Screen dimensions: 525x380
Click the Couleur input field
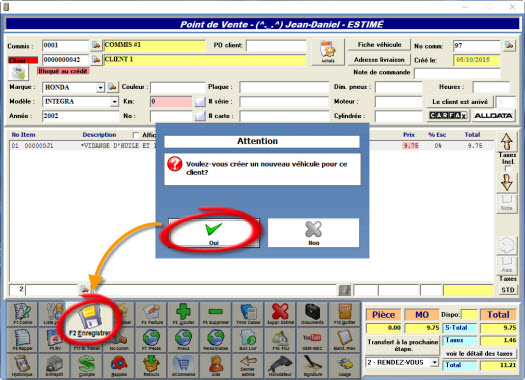177,87
